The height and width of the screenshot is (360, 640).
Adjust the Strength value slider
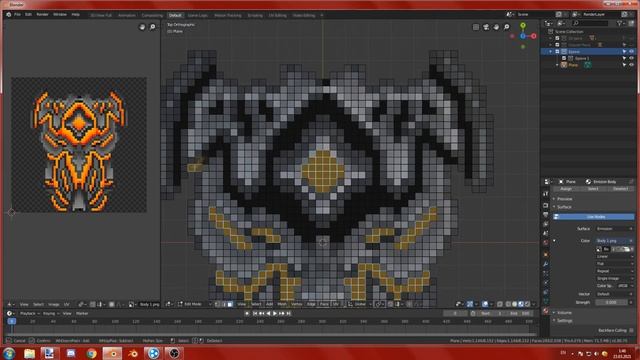[x=611, y=302]
